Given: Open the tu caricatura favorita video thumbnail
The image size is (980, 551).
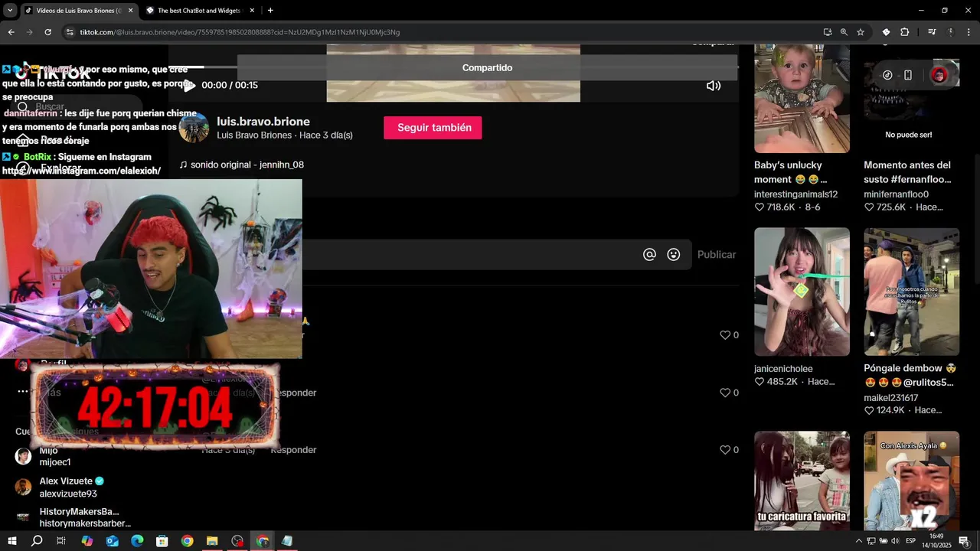Looking at the screenshot, I should (802, 481).
